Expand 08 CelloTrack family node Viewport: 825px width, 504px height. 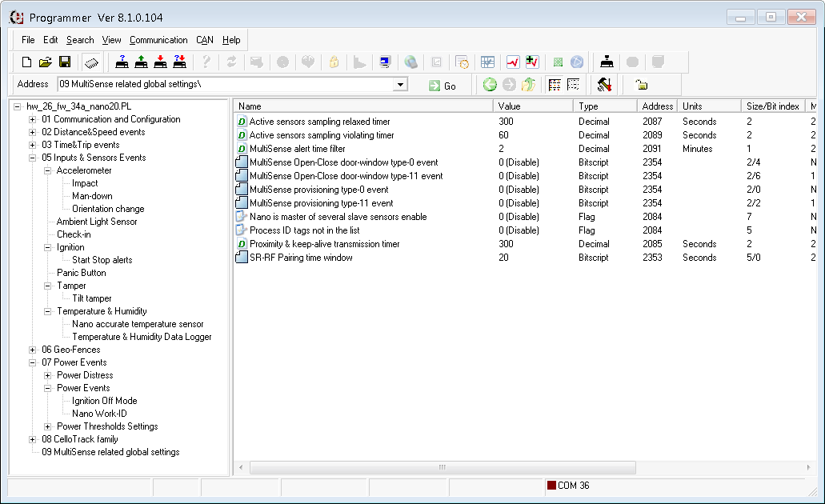tap(33, 439)
